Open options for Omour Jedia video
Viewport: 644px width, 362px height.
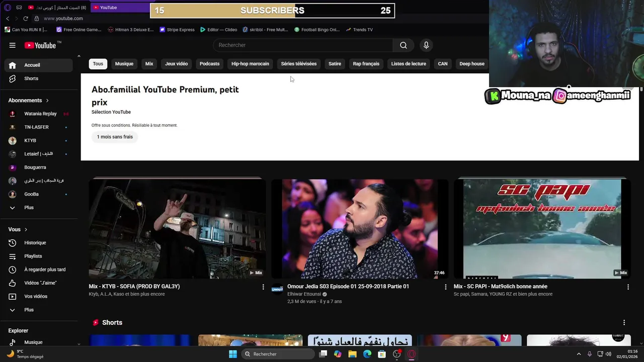pyautogui.click(x=445, y=287)
